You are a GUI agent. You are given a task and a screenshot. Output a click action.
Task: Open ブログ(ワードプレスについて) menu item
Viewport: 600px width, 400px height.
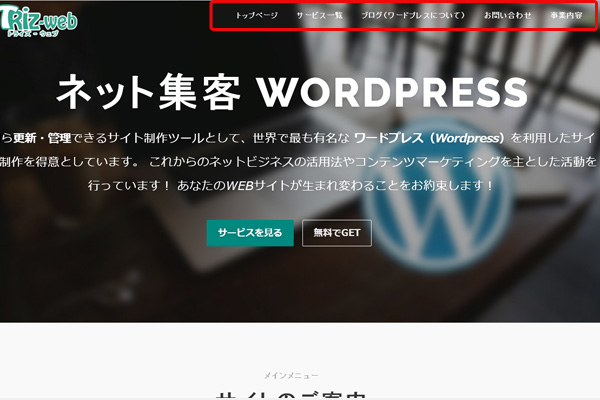(413, 15)
